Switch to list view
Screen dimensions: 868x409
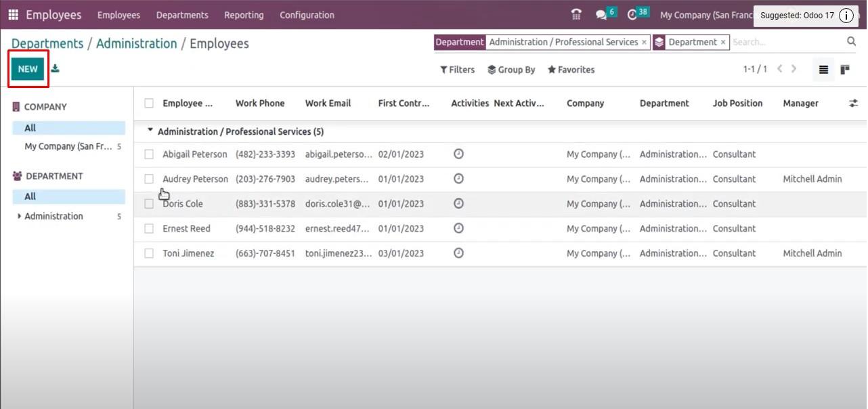(x=823, y=69)
